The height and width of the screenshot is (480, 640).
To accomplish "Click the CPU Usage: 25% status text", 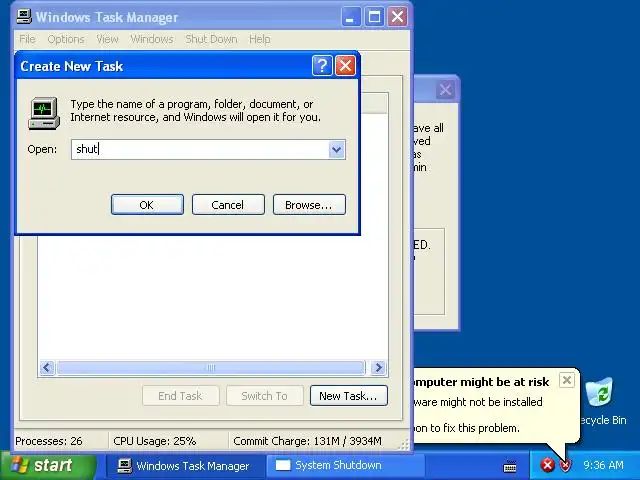I will [155, 441].
